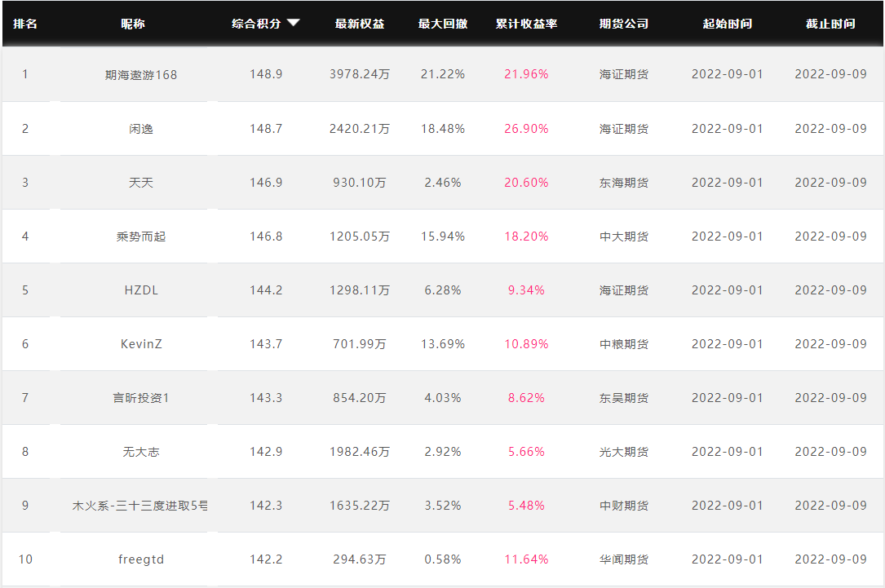This screenshot has height=588, width=885.
Task: Click score value 143.3
Action: [x=266, y=398]
